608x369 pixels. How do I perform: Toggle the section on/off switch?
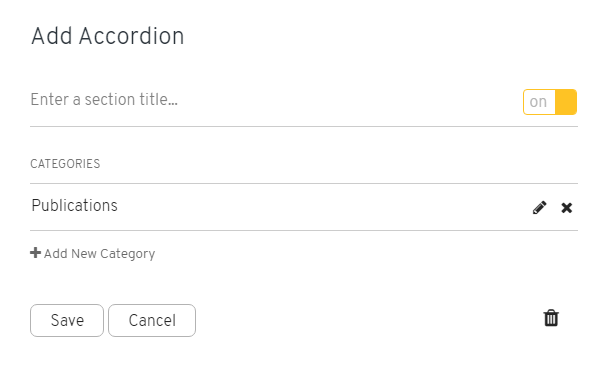pos(550,102)
